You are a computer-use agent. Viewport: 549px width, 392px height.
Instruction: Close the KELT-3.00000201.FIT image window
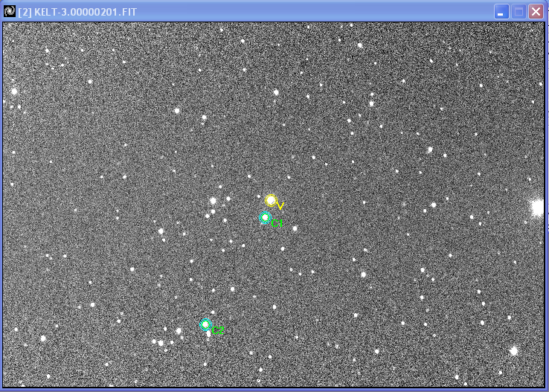[536, 11]
